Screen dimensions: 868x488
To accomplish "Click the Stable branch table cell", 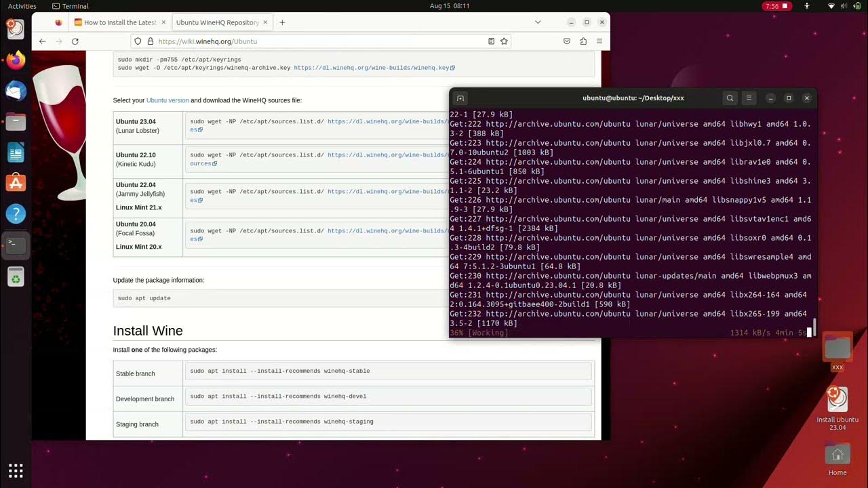I will pyautogui.click(x=149, y=373).
